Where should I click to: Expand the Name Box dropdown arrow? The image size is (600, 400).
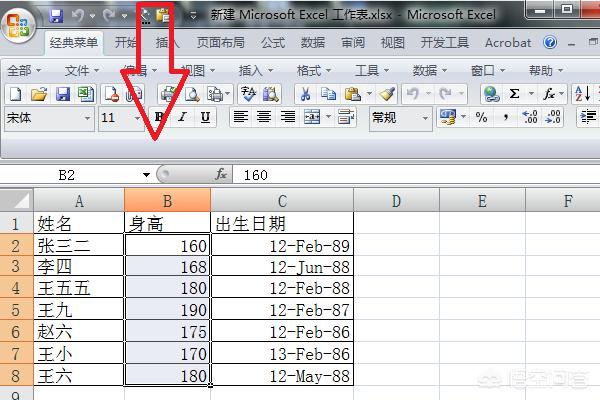[146, 175]
